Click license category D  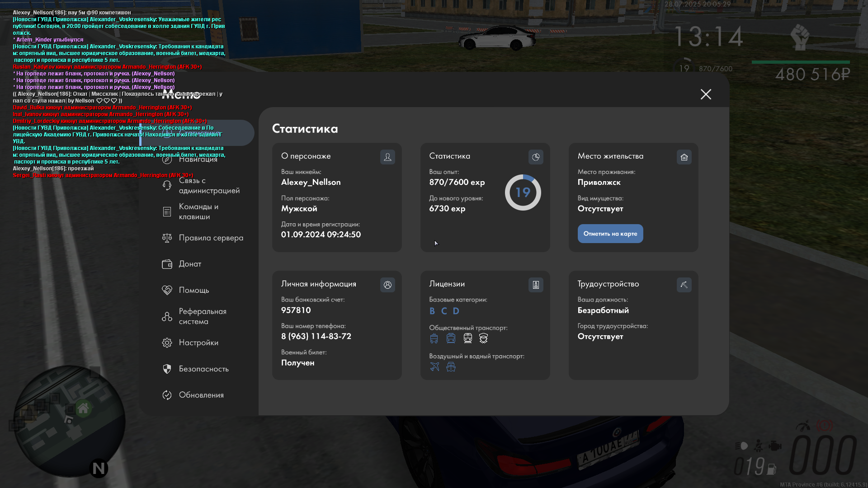(x=456, y=311)
